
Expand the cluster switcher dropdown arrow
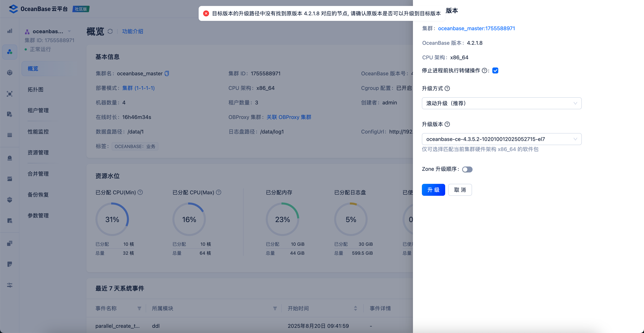pos(69,31)
